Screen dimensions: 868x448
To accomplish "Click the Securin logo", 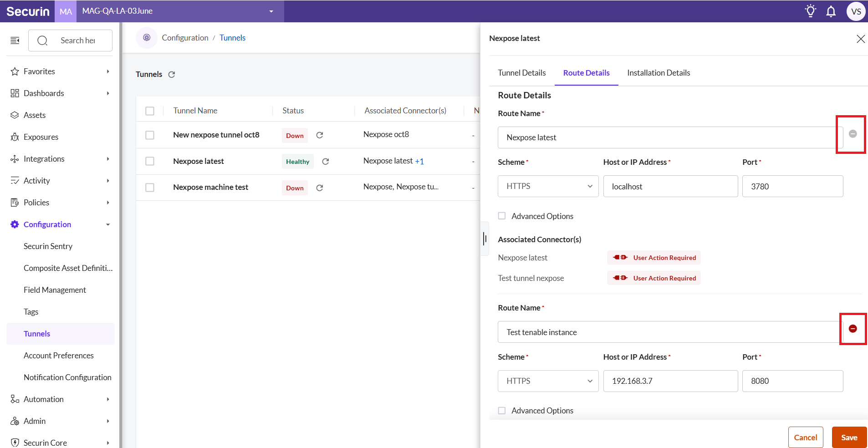I will [28, 11].
